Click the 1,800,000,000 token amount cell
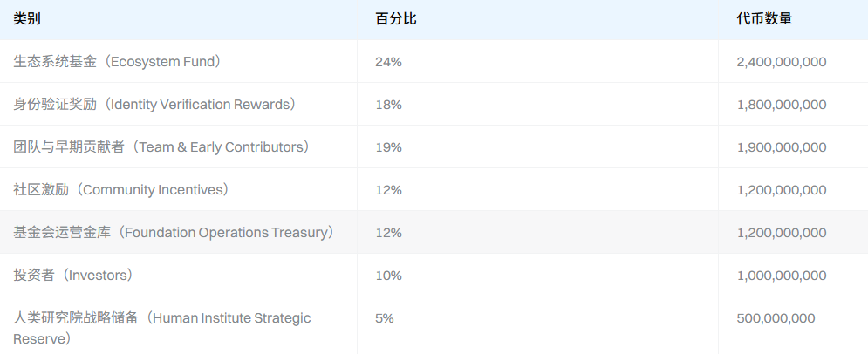 coord(781,105)
